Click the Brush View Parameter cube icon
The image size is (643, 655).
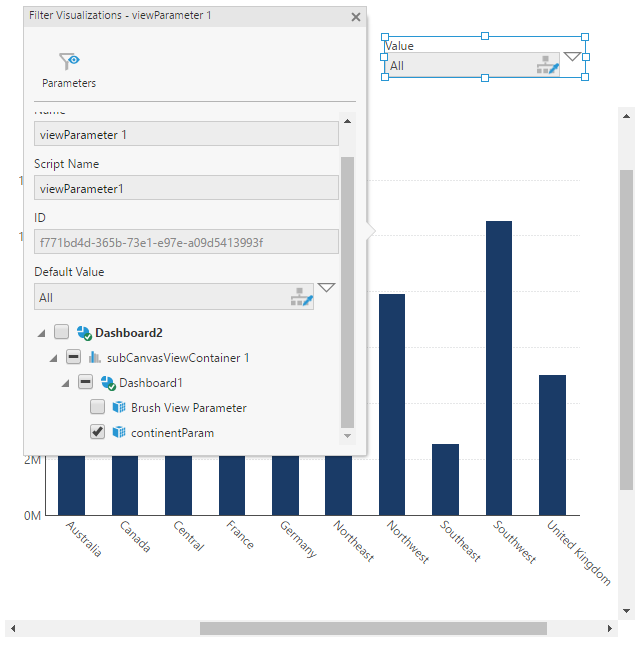tap(120, 408)
